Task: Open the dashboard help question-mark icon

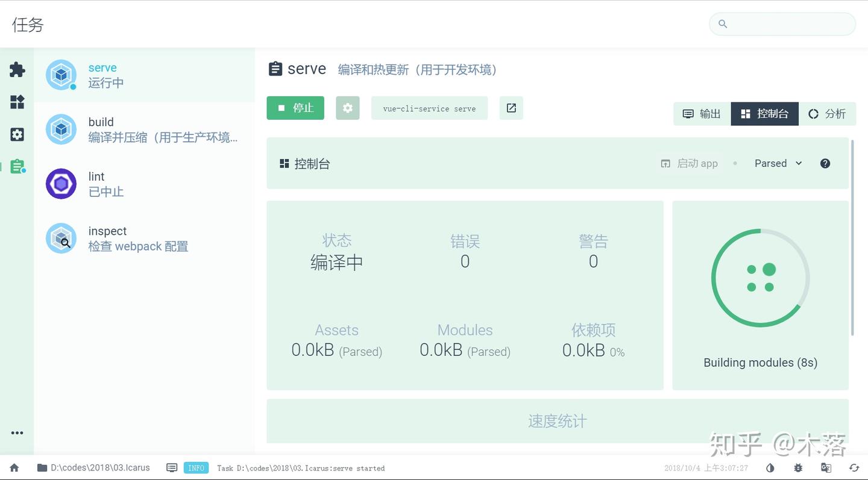Action: click(x=825, y=163)
